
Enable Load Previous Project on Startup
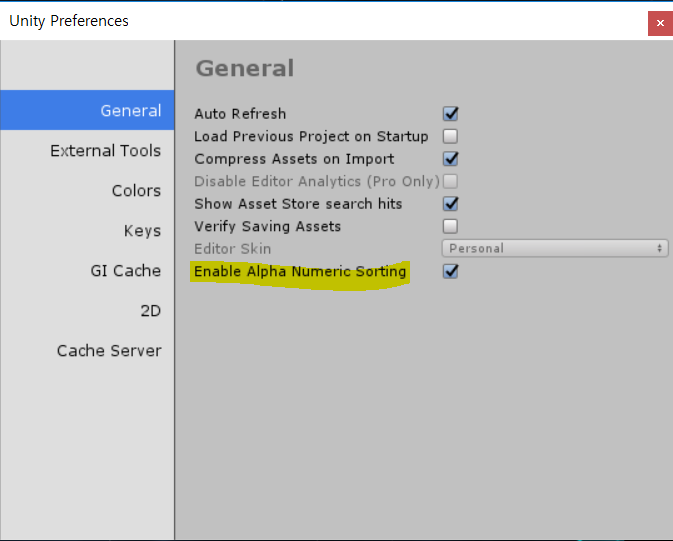[450, 136]
